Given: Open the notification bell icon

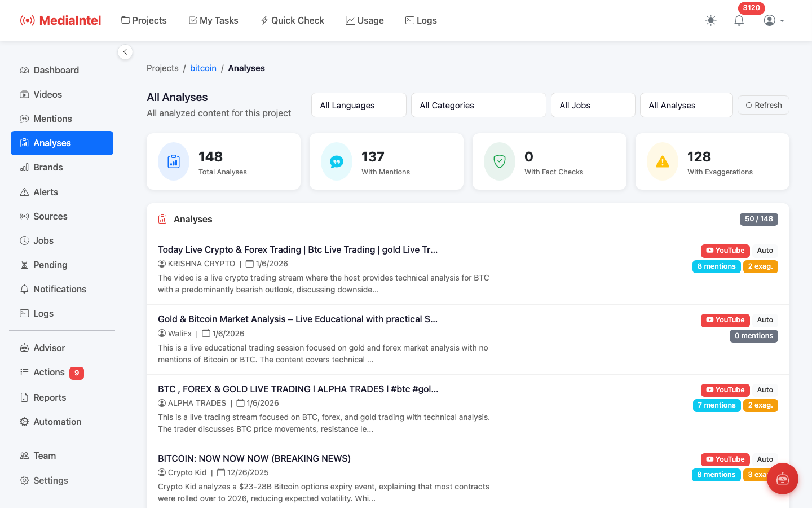Looking at the screenshot, I should 739,20.
